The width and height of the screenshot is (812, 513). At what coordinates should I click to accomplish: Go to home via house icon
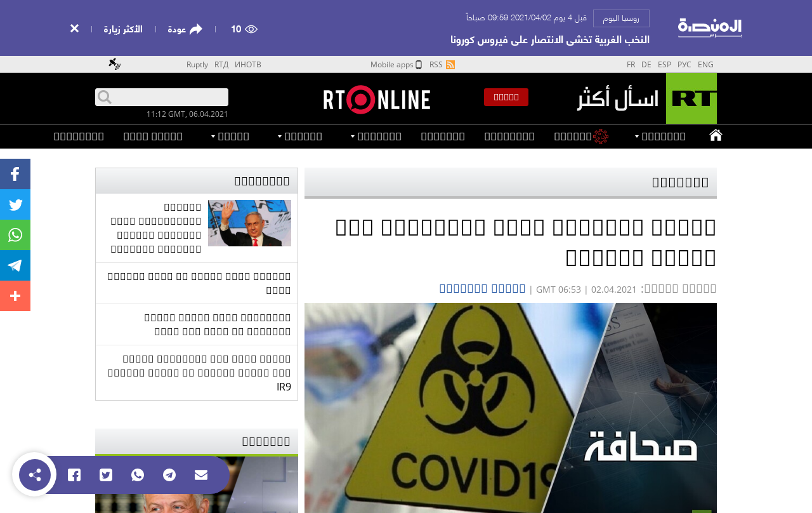[x=716, y=135]
